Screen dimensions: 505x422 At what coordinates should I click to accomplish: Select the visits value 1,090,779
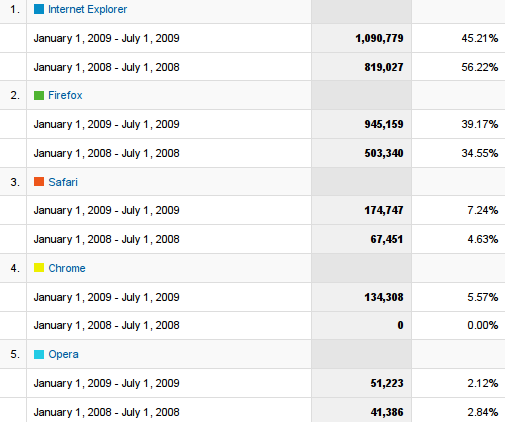click(379, 38)
